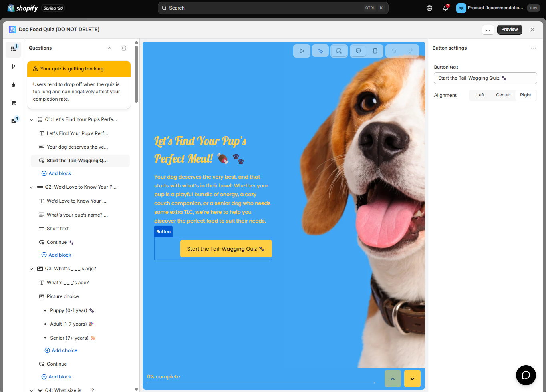Switch to mobile preview view

pyautogui.click(x=375, y=51)
